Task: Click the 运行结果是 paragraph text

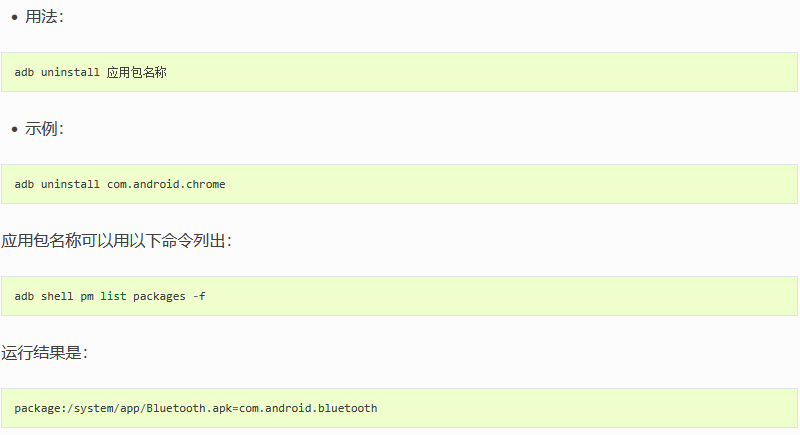Action: pos(44,352)
